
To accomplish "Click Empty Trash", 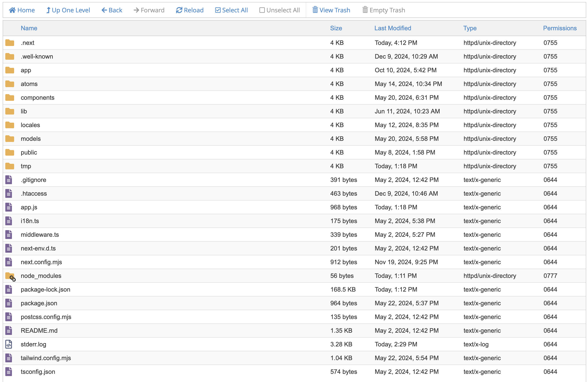I will click(x=384, y=10).
